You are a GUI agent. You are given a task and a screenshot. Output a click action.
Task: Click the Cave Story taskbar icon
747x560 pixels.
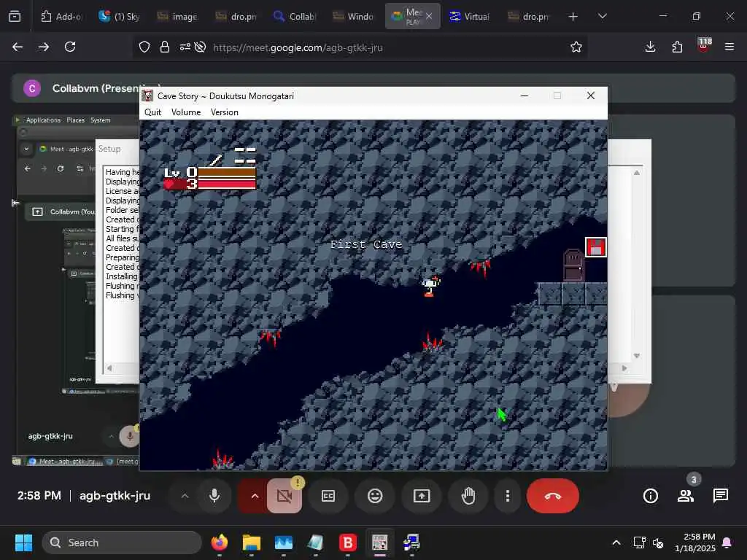[x=379, y=542]
